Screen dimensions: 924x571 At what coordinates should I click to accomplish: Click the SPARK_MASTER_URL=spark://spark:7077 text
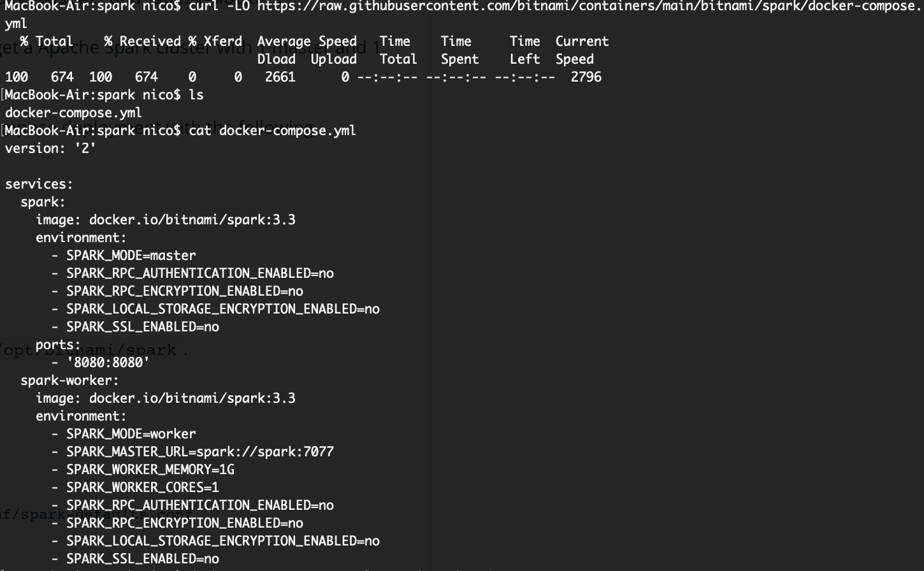(199, 452)
